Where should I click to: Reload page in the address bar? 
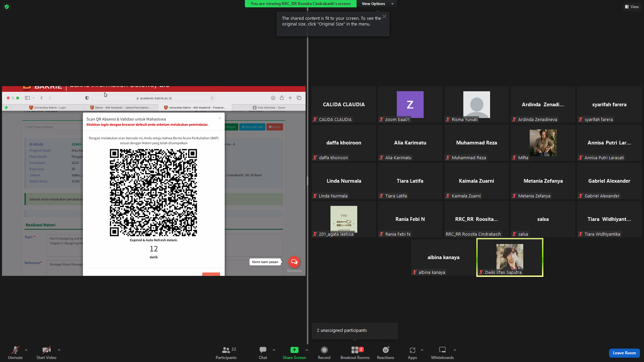212,98
